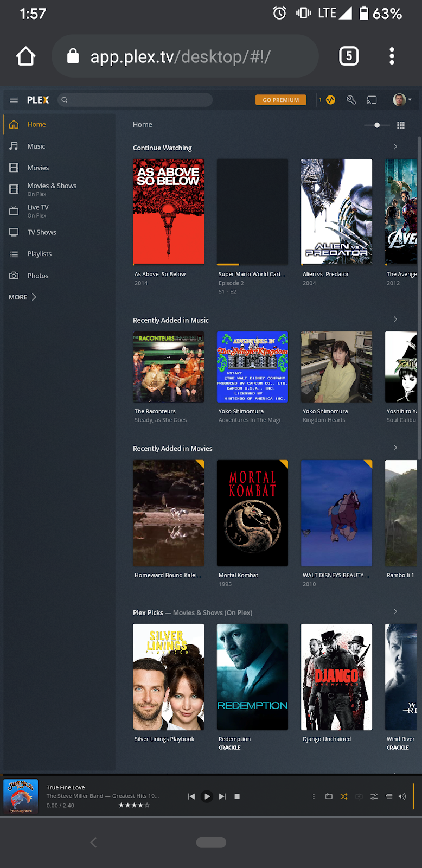Focus the Plex search field

click(135, 100)
